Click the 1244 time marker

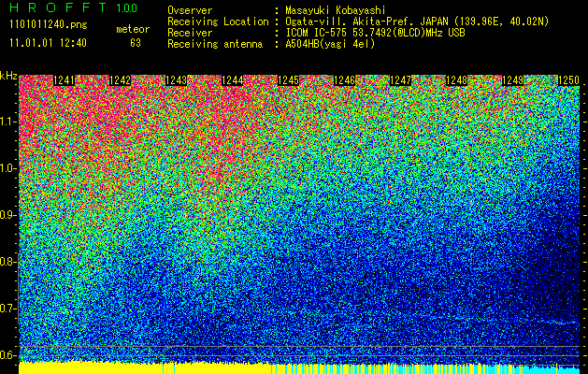click(233, 80)
